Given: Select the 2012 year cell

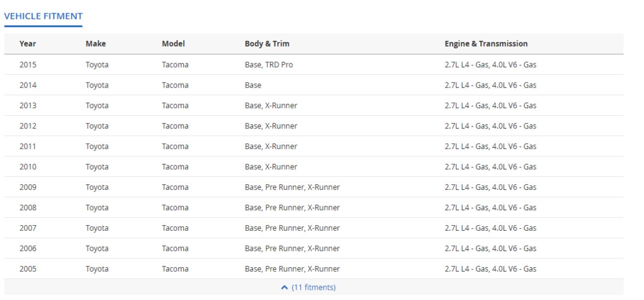Looking at the screenshot, I should click(x=28, y=126).
